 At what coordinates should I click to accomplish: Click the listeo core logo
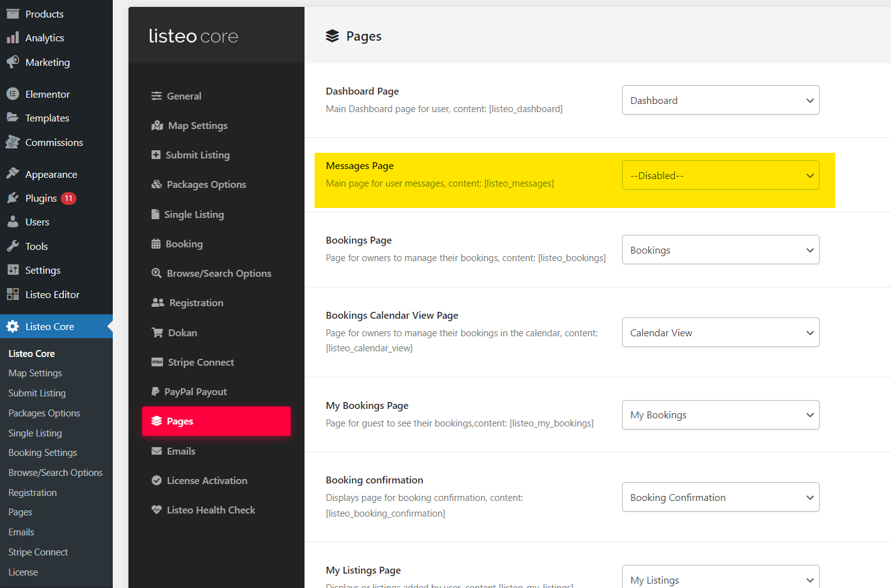click(x=194, y=36)
